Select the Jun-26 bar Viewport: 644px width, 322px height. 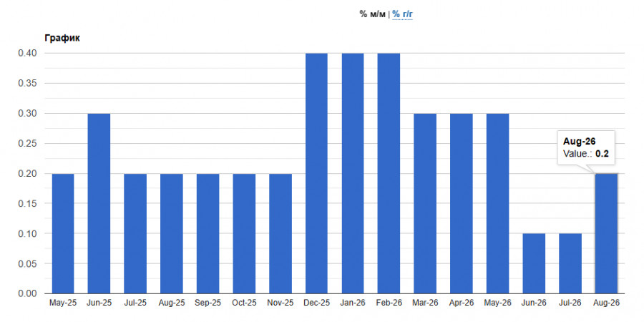pos(534,263)
